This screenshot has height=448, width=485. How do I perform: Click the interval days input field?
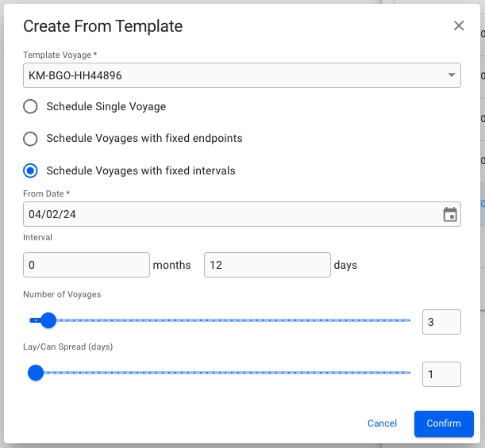tap(267, 265)
